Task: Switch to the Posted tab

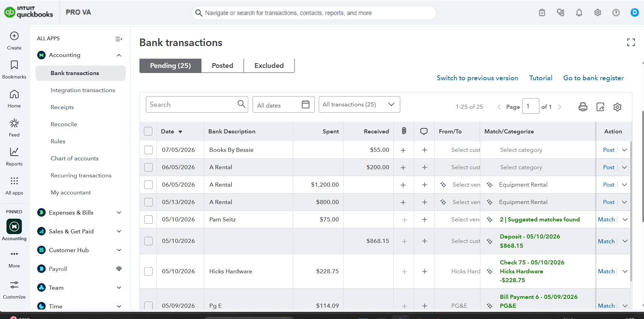Action: 222,66
